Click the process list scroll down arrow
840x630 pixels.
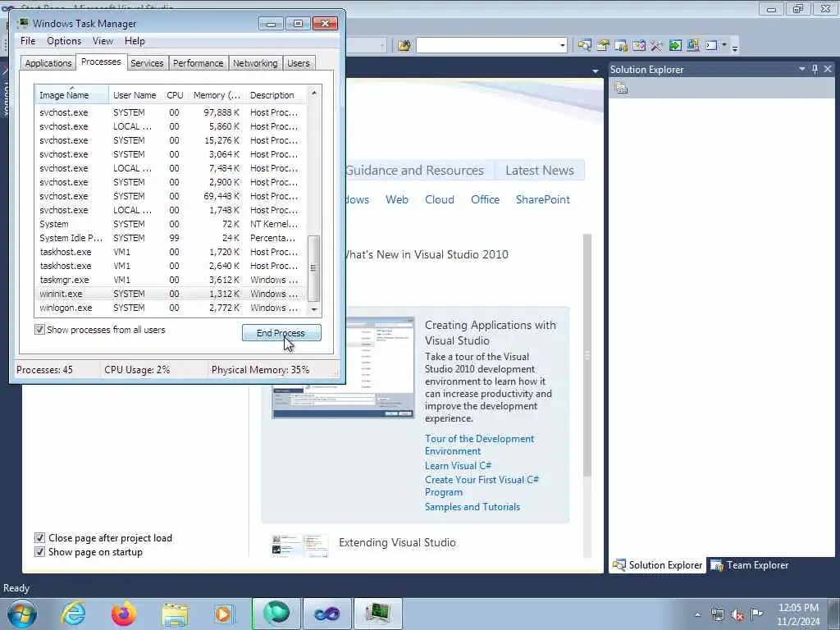pyautogui.click(x=314, y=309)
